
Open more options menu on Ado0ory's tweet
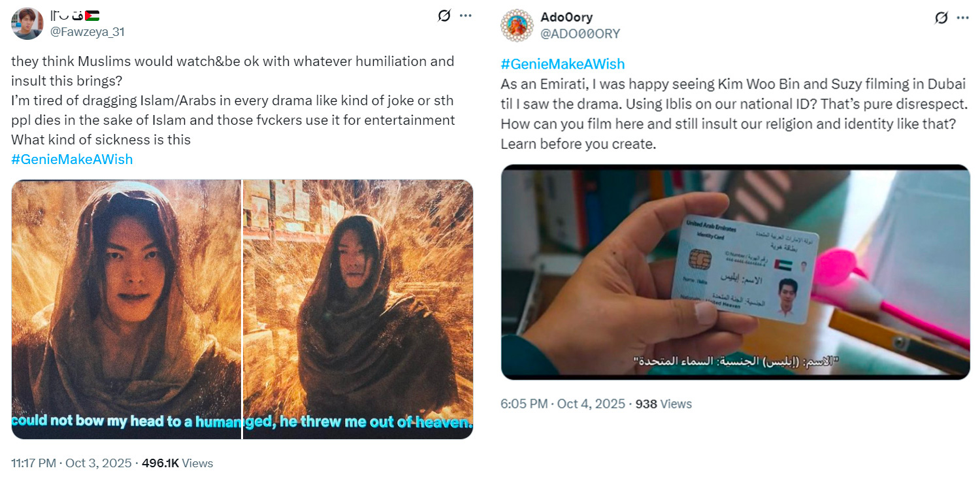(x=963, y=18)
